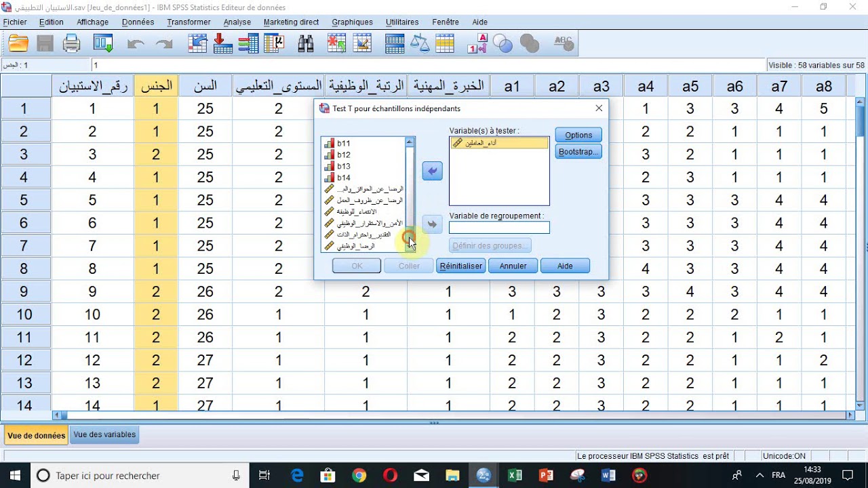Click the data grid horizontal scrollbar right arrow
The width and height of the screenshot is (868, 488).
pyautogui.click(x=850, y=415)
